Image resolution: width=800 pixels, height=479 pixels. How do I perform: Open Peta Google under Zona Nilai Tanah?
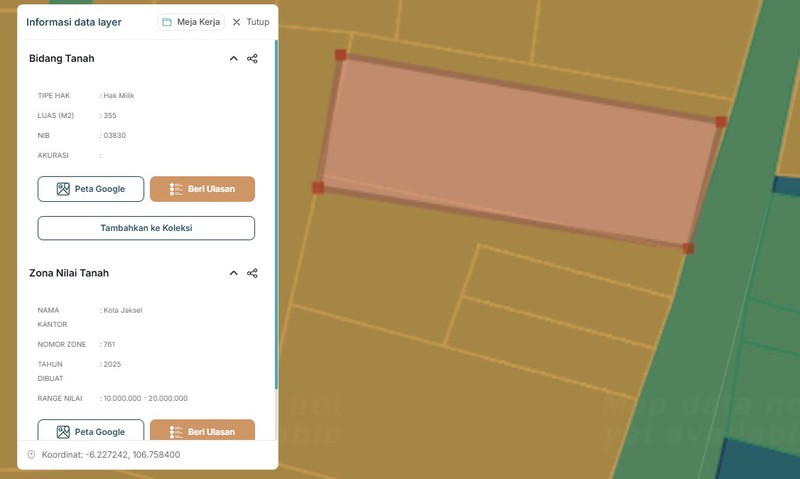[x=91, y=431]
